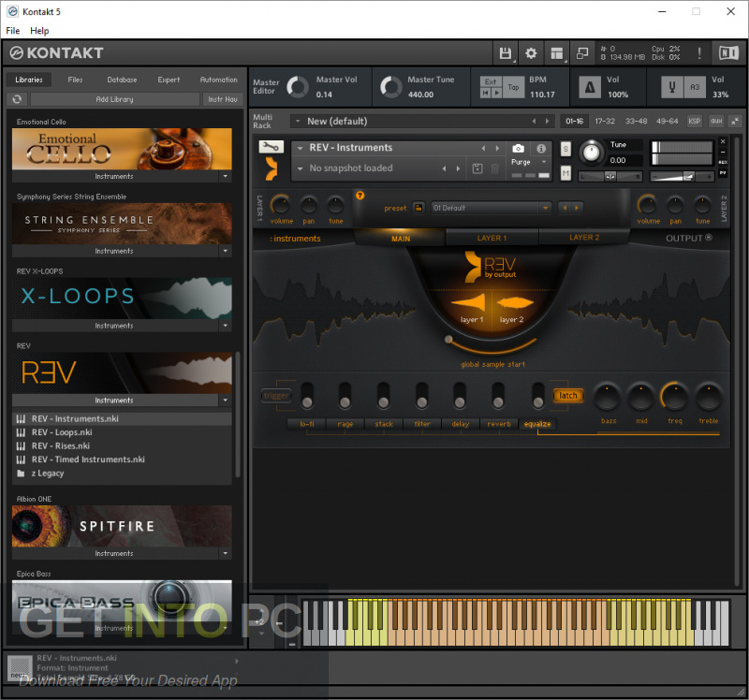Click the global sample start slider handle

coord(448,340)
